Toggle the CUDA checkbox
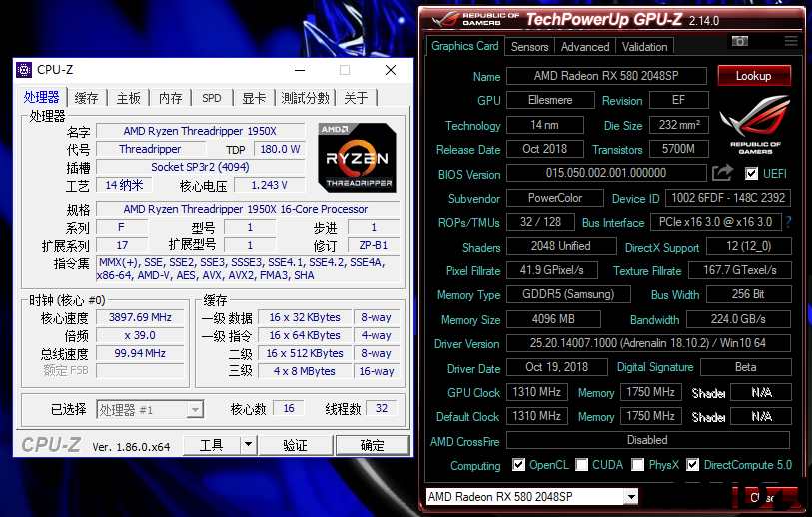Screen dimensions: 812x517 click(x=582, y=465)
